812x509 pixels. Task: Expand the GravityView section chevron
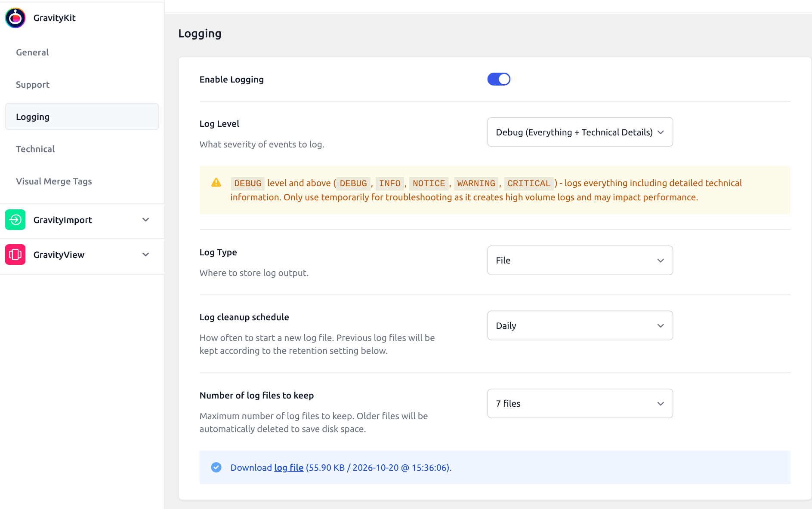pos(146,254)
